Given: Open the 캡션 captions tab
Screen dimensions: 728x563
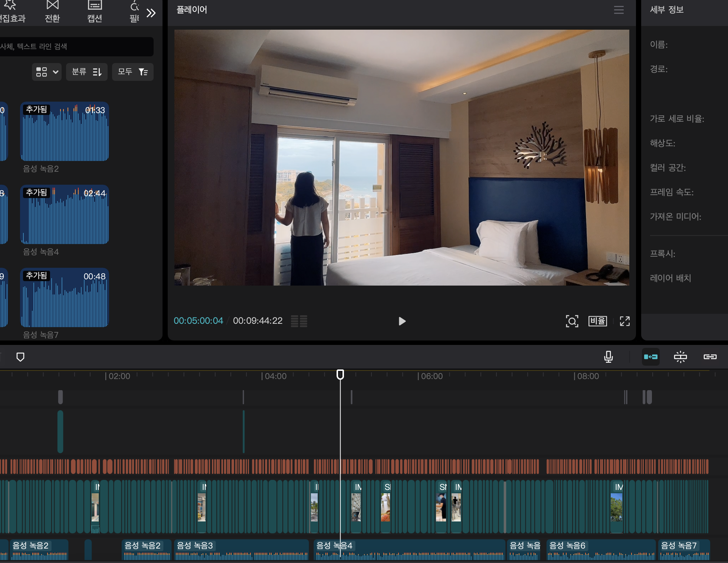Looking at the screenshot, I should [95, 12].
